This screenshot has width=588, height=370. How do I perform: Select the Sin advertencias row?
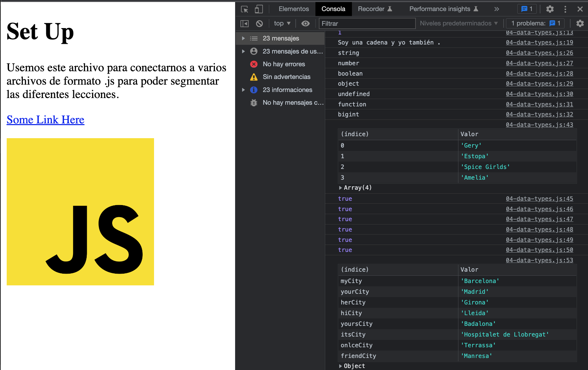click(x=281, y=77)
